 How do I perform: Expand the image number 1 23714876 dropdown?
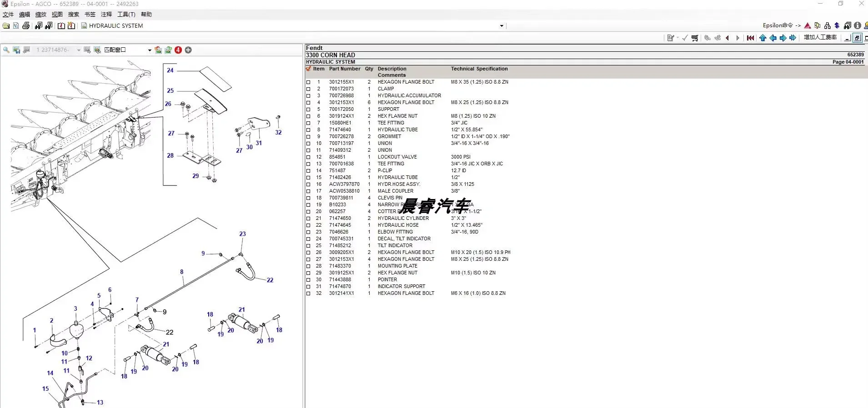click(79, 50)
